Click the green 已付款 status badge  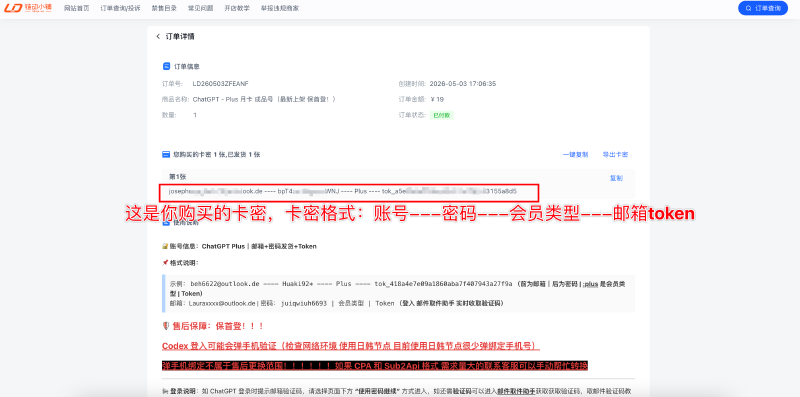(441, 115)
